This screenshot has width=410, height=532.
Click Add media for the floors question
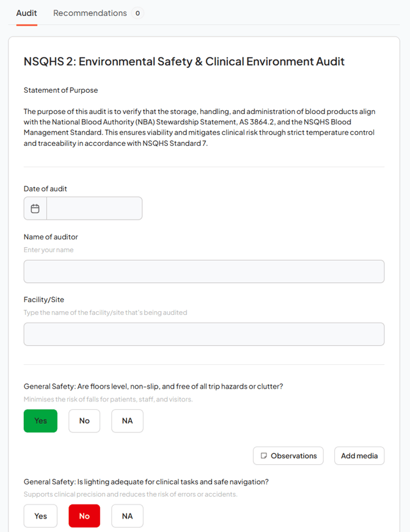coord(359,456)
